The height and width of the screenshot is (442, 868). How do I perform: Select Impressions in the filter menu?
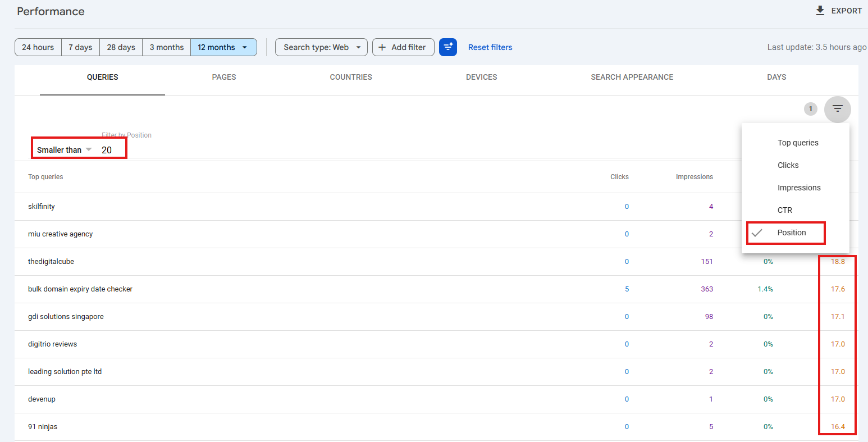click(x=798, y=188)
